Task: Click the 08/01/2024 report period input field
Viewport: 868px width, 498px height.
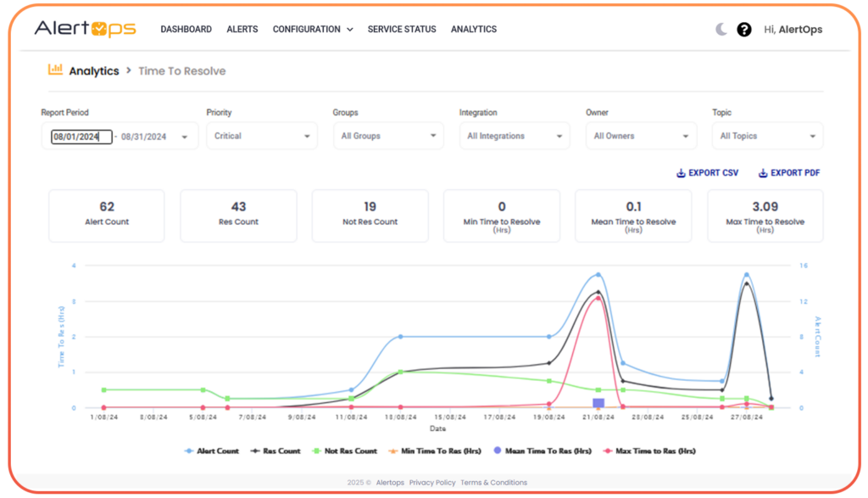Action: [x=79, y=136]
